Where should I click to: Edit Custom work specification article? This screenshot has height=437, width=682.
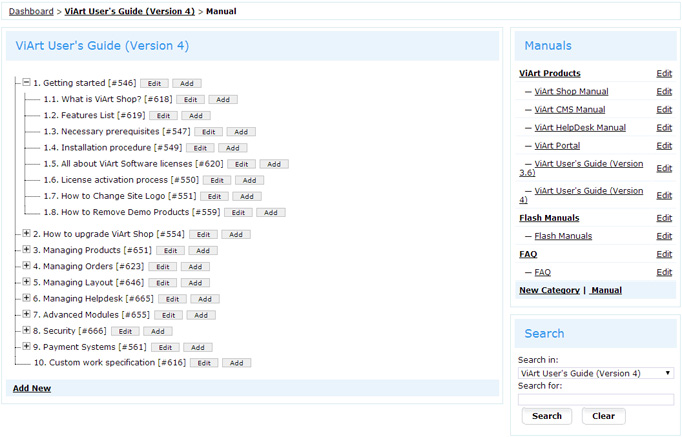pos(204,363)
